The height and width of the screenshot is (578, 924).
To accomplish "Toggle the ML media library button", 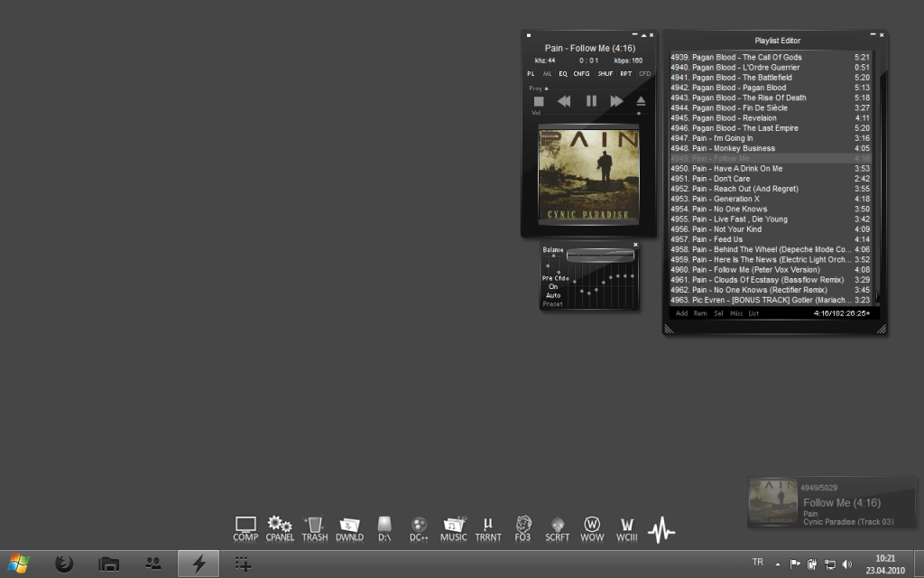I will tap(548, 74).
